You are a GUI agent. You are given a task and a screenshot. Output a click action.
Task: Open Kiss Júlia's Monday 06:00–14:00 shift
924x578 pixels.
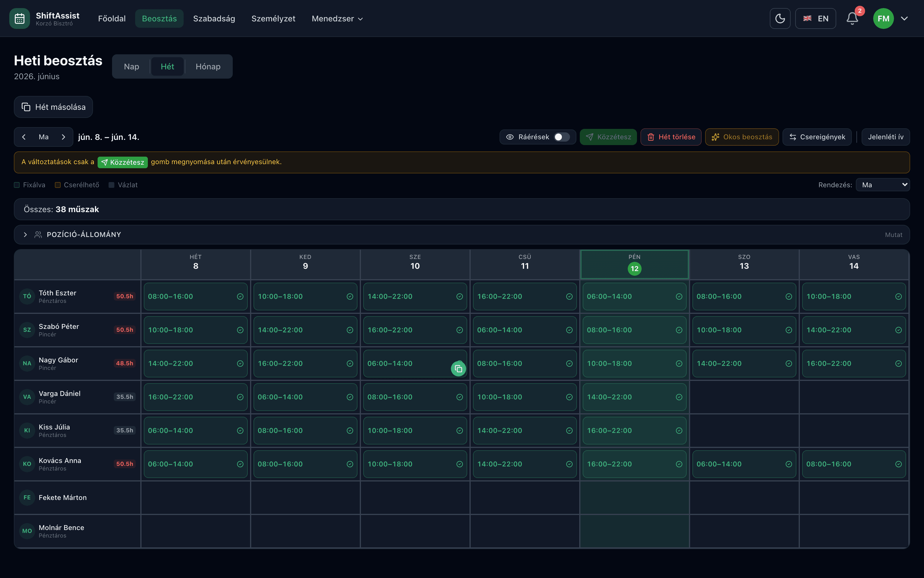coord(195,430)
